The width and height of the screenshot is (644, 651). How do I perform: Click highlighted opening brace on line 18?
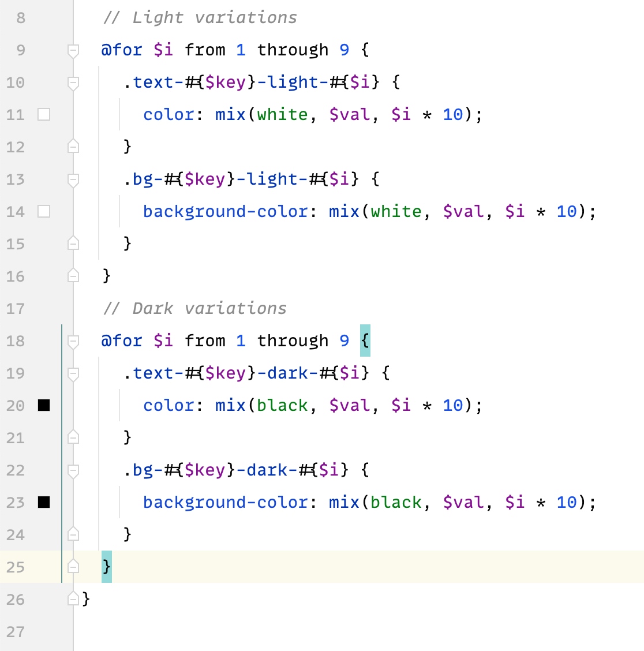point(365,341)
